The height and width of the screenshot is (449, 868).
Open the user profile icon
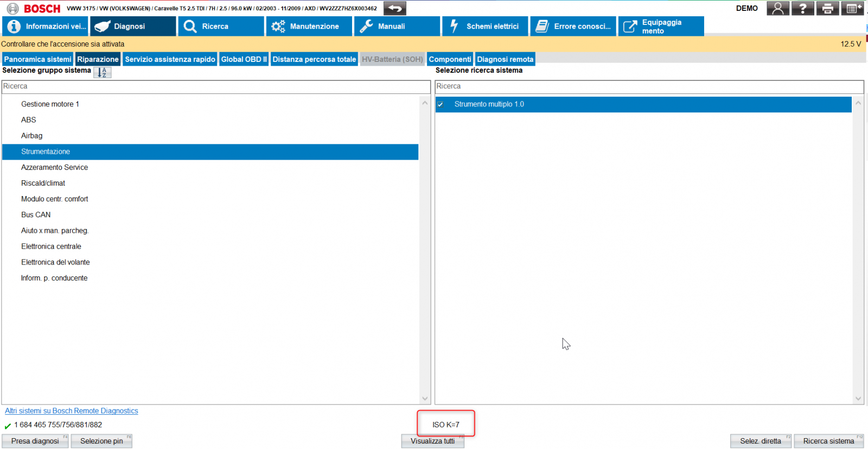click(x=778, y=8)
